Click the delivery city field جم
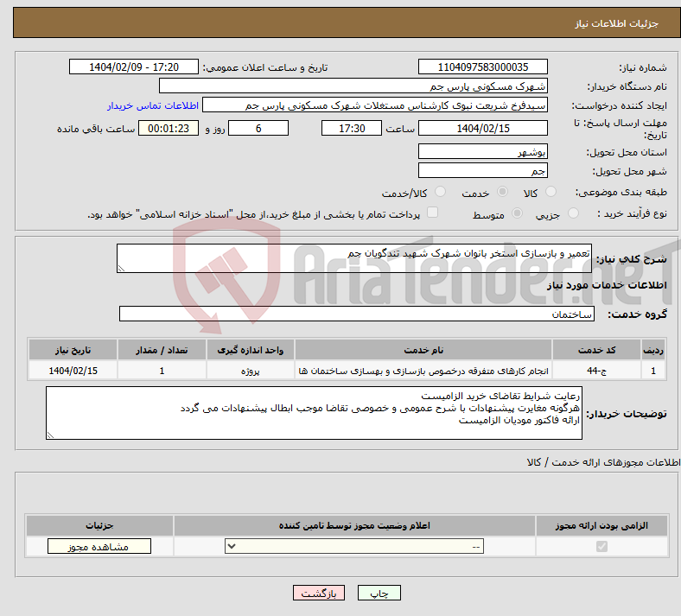Viewport: 681px width, 616px height. click(482, 170)
